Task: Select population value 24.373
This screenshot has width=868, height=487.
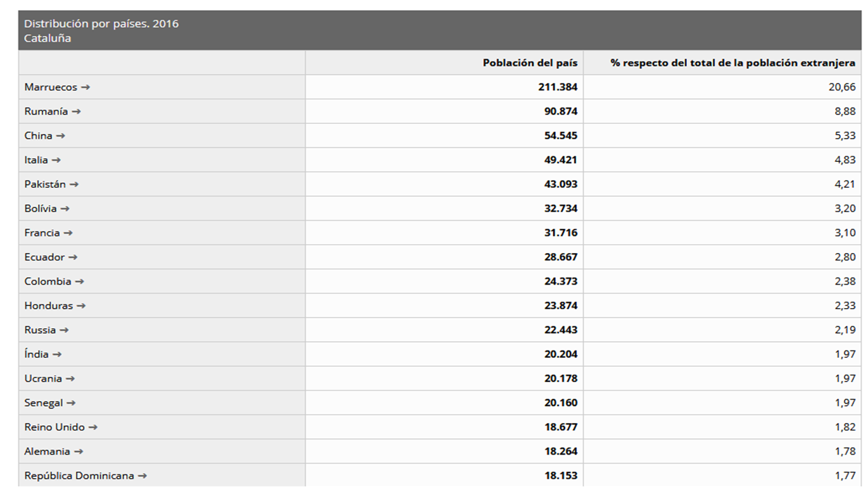Action: click(x=560, y=281)
